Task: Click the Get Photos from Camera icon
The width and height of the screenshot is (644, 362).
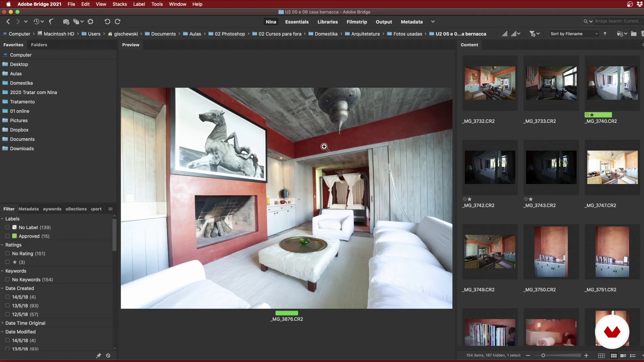Action: tap(66, 21)
